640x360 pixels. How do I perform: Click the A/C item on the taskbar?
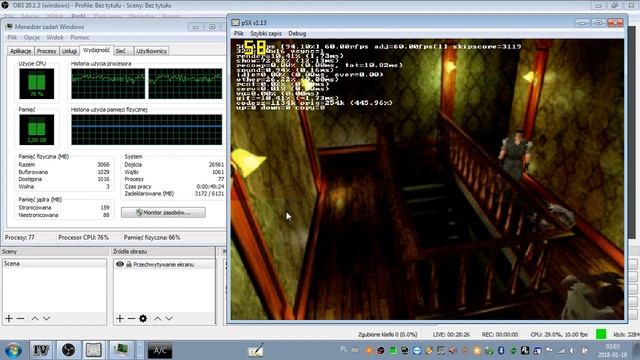click(x=160, y=351)
